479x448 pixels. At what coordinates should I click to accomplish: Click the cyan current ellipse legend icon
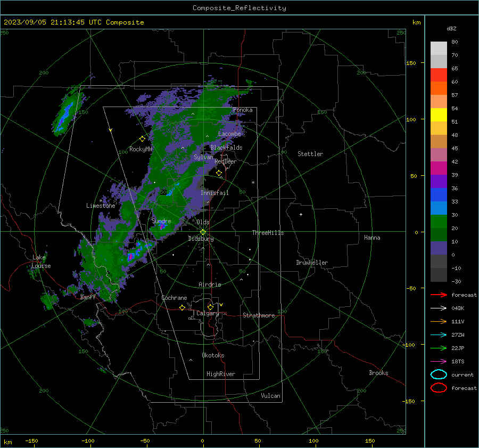click(x=439, y=374)
